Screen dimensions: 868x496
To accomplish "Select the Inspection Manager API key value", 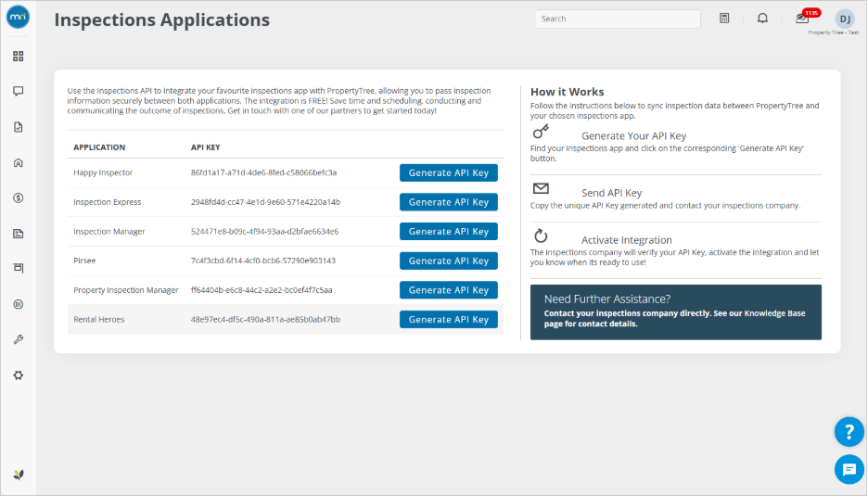I will coord(264,232).
